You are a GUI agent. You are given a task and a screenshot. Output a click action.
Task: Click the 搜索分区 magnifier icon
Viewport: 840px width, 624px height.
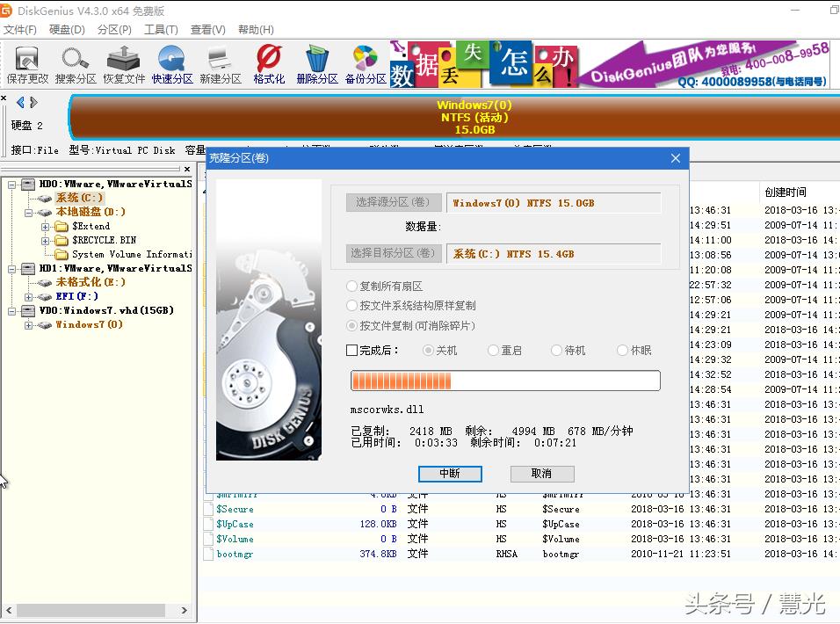tap(76, 65)
